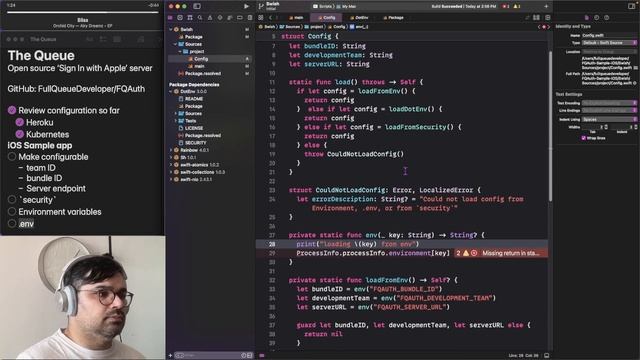Expand the swift-collections package
The height and width of the screenshot is (360, 640).
coord(171,172)
